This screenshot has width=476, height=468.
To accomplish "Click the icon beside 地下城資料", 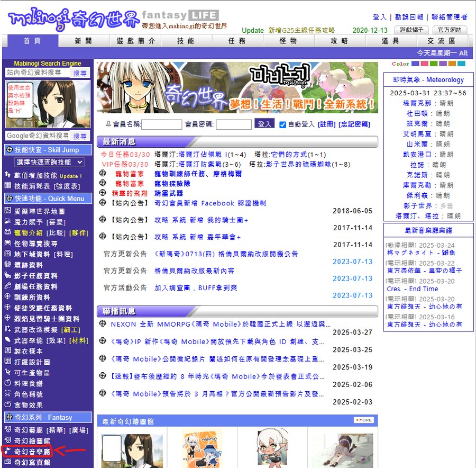I will pos(7,254).
